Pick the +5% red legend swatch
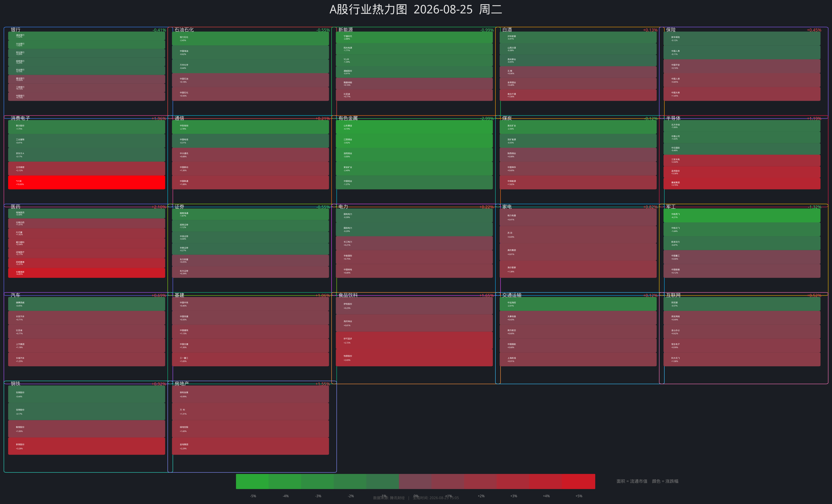The image size is (832, 504). [579, 481]
